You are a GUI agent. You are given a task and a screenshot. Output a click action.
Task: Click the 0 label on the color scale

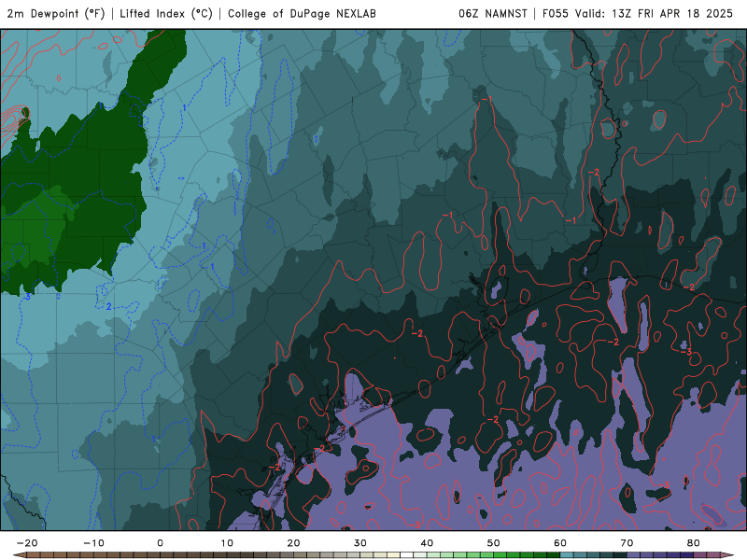160,543
